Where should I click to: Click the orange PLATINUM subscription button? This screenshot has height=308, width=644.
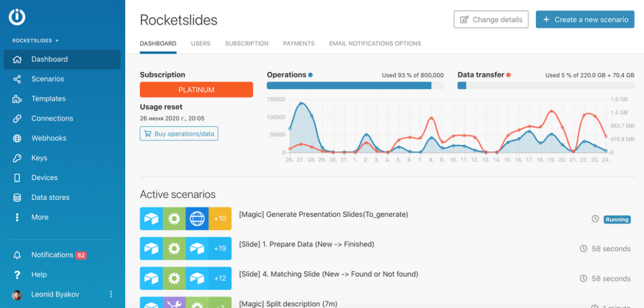pyautogui.click(x=196, y=89)
